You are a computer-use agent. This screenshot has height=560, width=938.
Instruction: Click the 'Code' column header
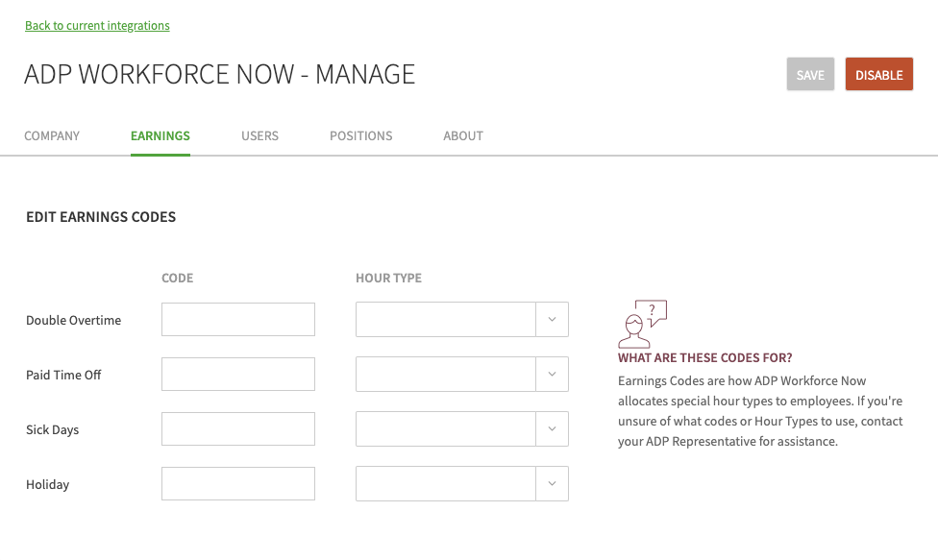coord(178,278)
